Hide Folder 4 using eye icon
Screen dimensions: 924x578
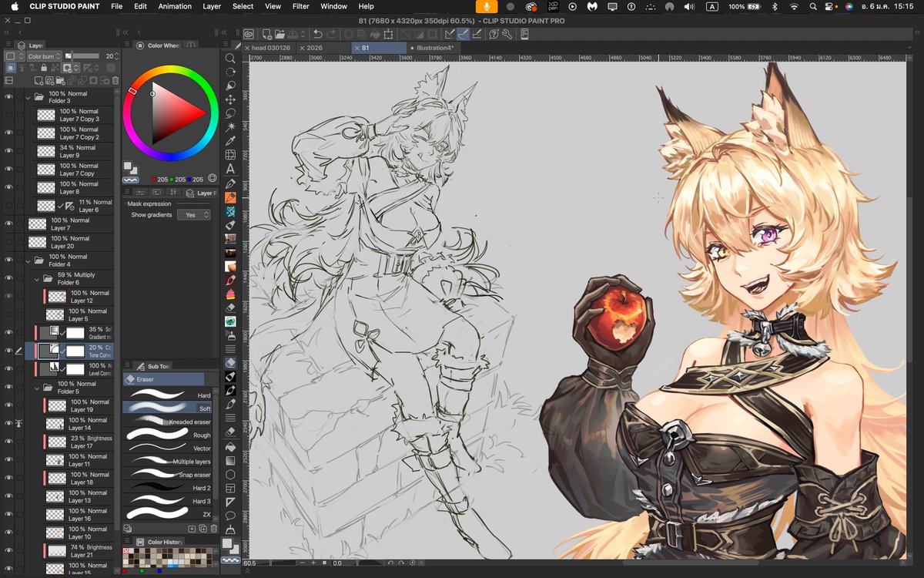8,260
